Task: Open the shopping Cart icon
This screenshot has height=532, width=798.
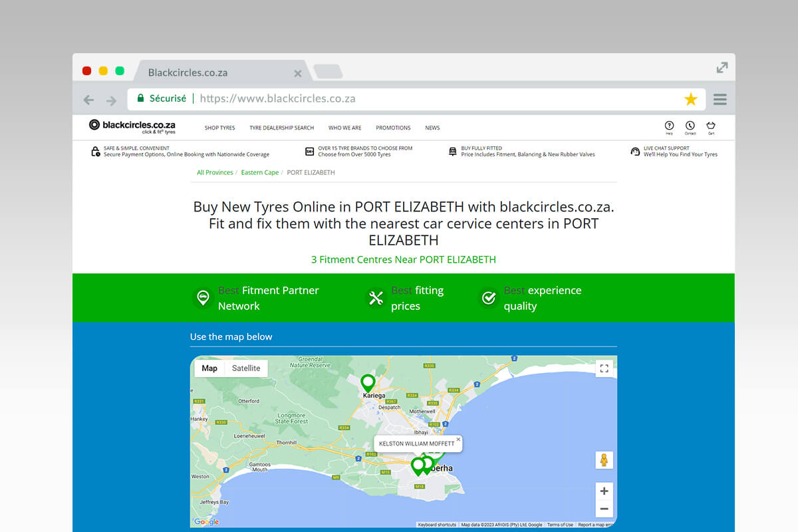Action: 711,126
